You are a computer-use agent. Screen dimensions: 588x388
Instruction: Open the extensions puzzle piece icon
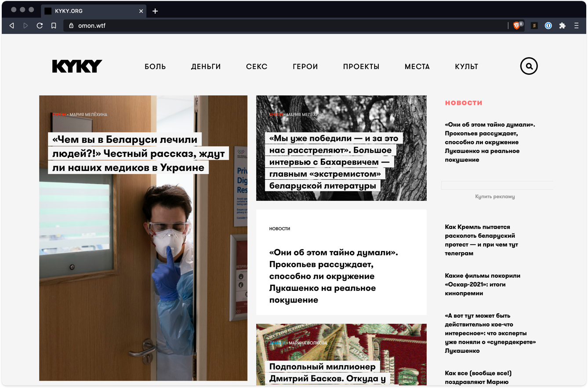(x=562, y=26)
